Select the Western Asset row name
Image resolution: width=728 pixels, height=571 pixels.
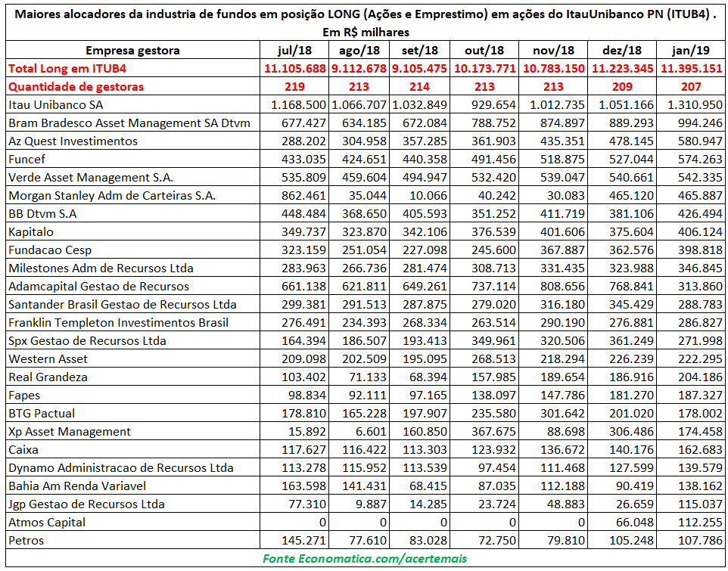(x=48, y=359)
